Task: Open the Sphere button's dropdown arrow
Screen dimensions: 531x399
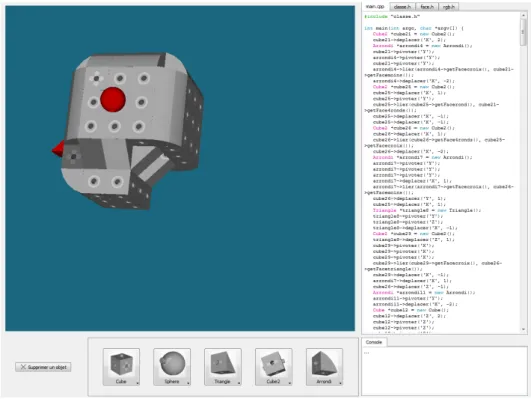Action: (188, 383)
